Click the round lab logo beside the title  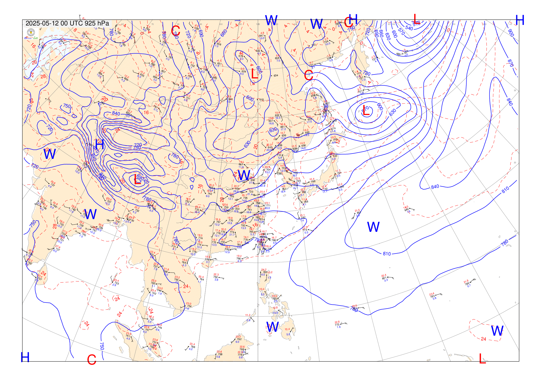click(31, 32)
